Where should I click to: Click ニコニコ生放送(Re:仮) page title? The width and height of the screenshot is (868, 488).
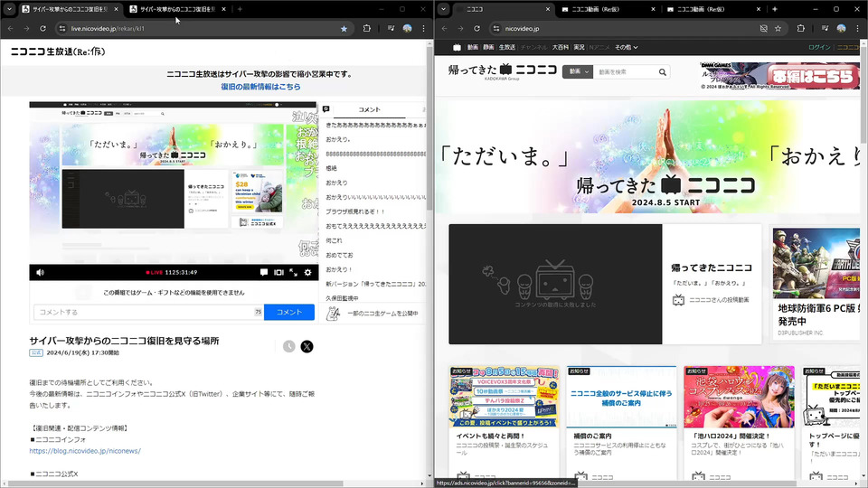[x=58, y=52]
